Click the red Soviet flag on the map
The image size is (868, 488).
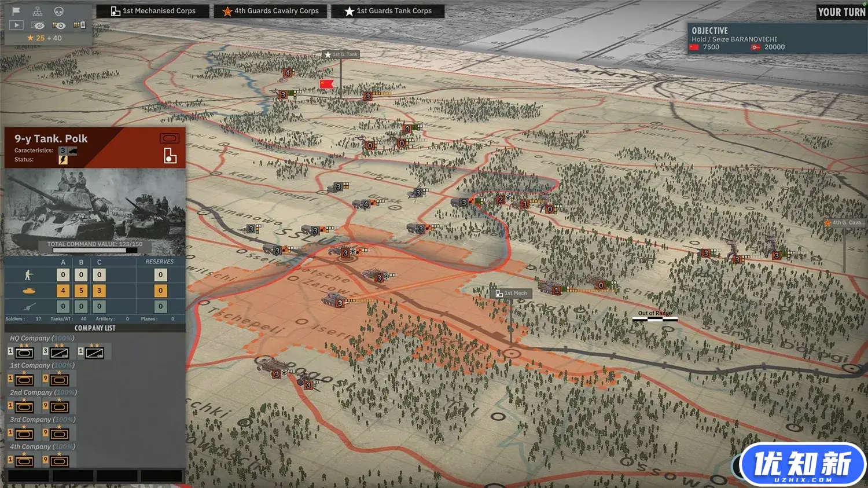click(x=326, y=85)
